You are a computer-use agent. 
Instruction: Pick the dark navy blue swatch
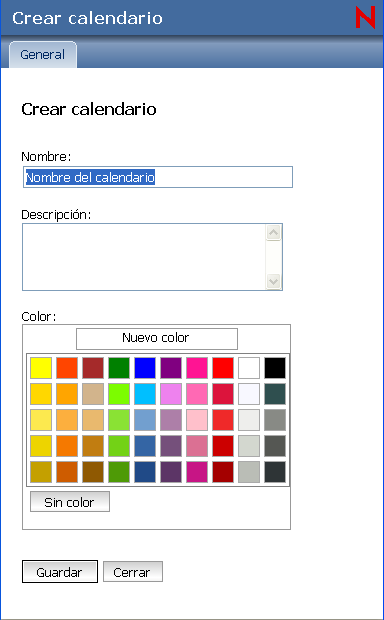click(145, 472)
